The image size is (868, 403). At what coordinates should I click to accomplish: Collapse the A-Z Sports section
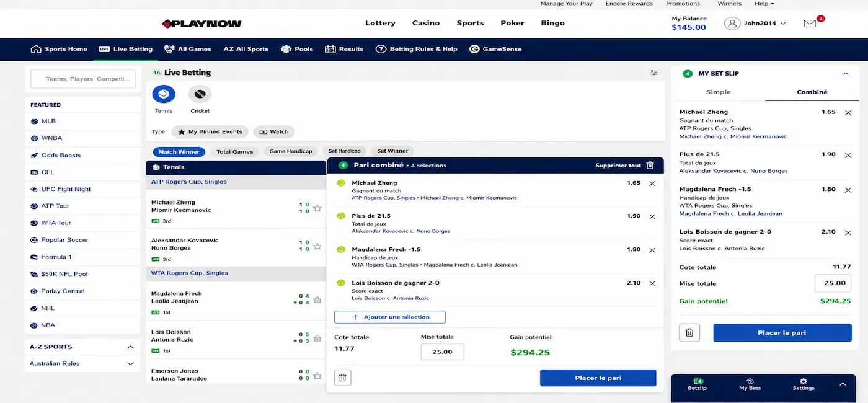click(x=130, y=347)
